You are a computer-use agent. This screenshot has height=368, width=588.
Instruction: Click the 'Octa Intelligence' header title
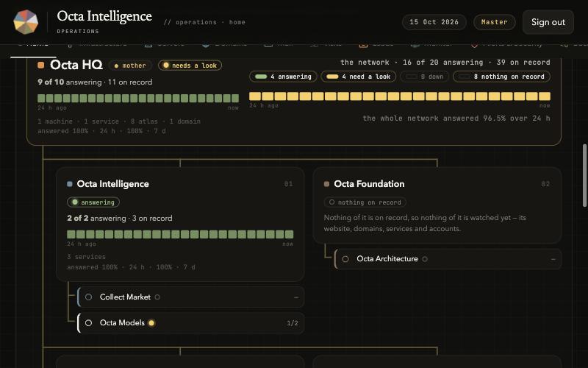104,16
